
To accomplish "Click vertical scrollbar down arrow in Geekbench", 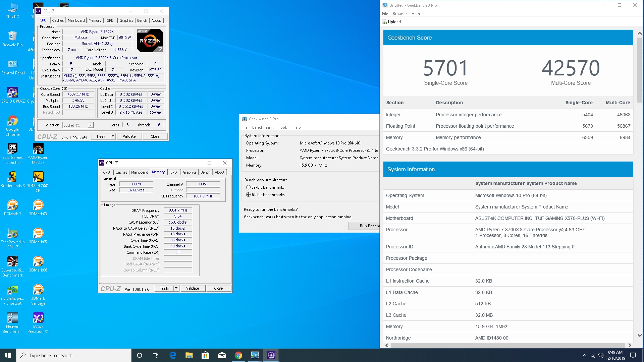I will pyautogui.click(x=640, y=335).
